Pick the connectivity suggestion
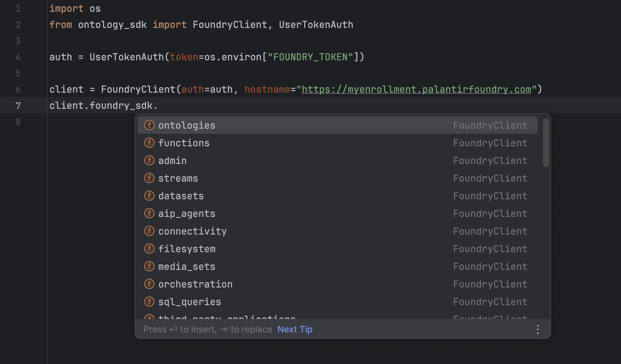 click(337, 231)
